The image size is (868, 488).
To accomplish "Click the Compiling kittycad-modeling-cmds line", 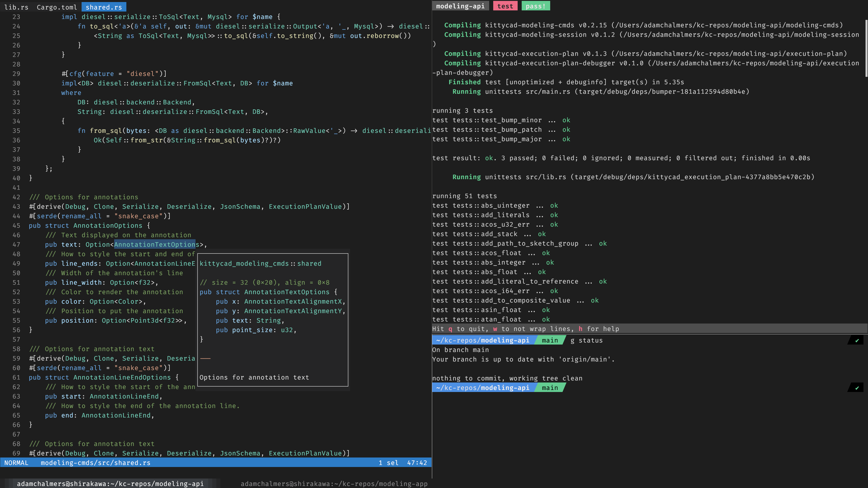I will click(x=643, y=25).
